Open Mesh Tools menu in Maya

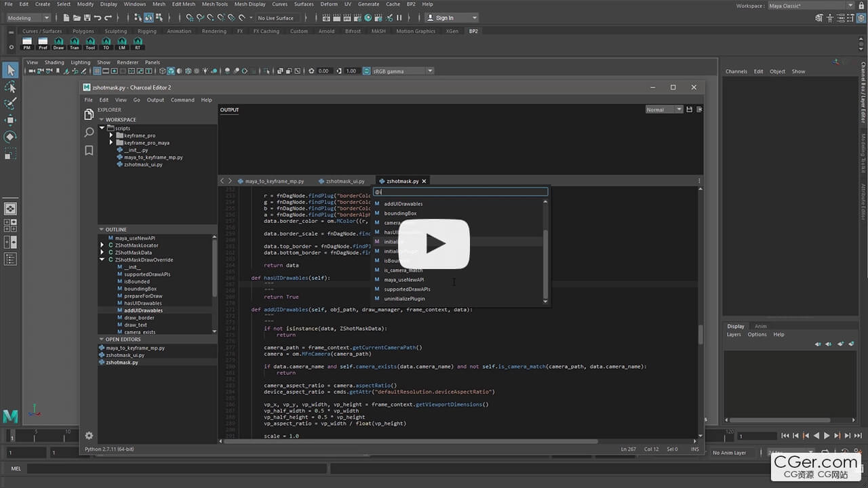click(x=215, y=4)
